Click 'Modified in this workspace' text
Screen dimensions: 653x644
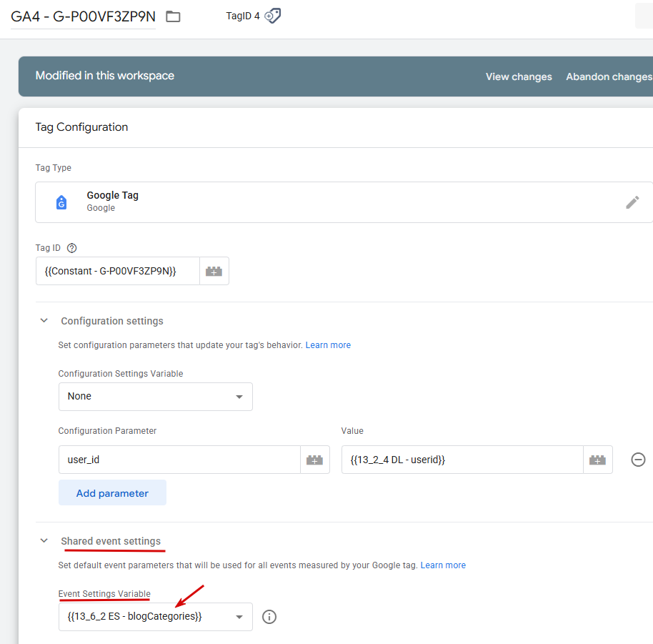tap(105, 75)
